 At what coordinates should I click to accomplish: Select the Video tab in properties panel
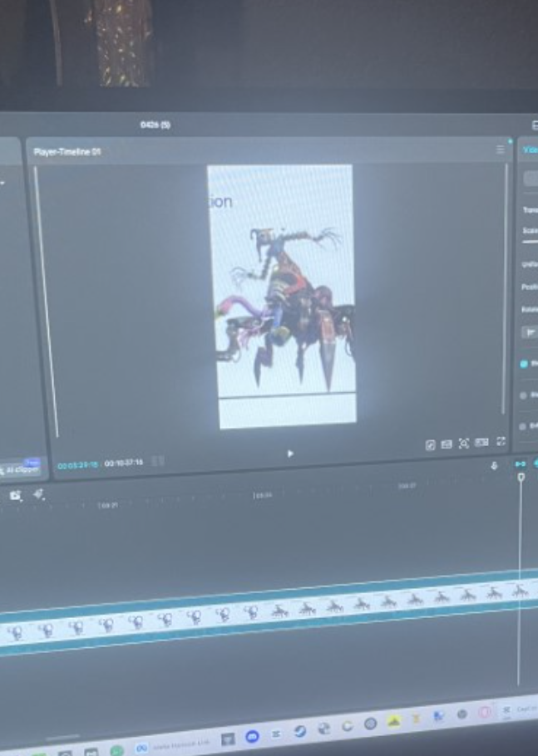click(x=529, y=150)
